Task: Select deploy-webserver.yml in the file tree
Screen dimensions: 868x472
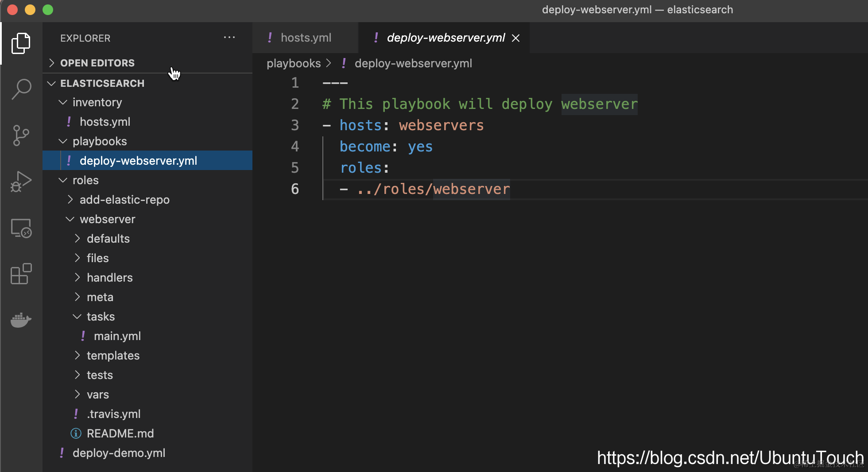Action: coord(147,161)
